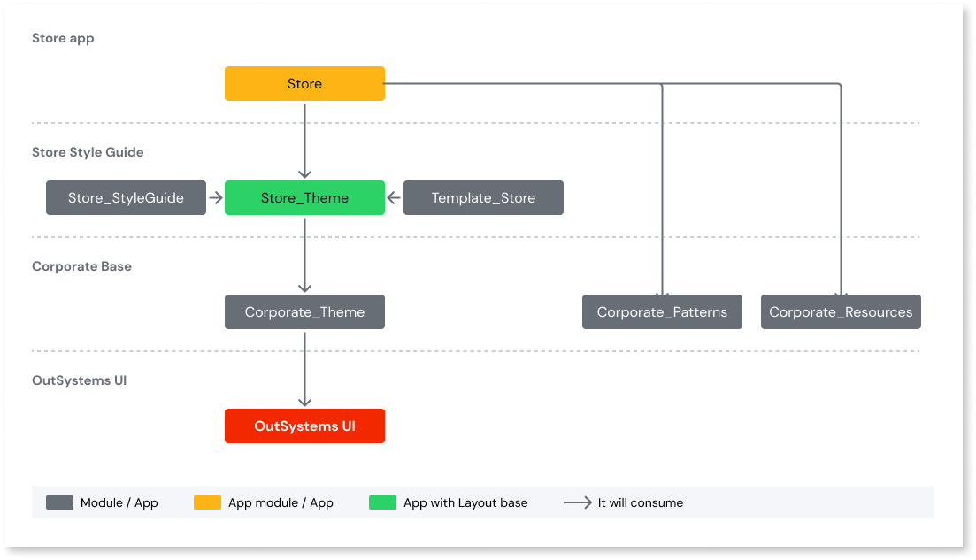The width and height of the screenshot is (976, 560).
Task: Select the Corporate Base section header
Action: point(81,266)
